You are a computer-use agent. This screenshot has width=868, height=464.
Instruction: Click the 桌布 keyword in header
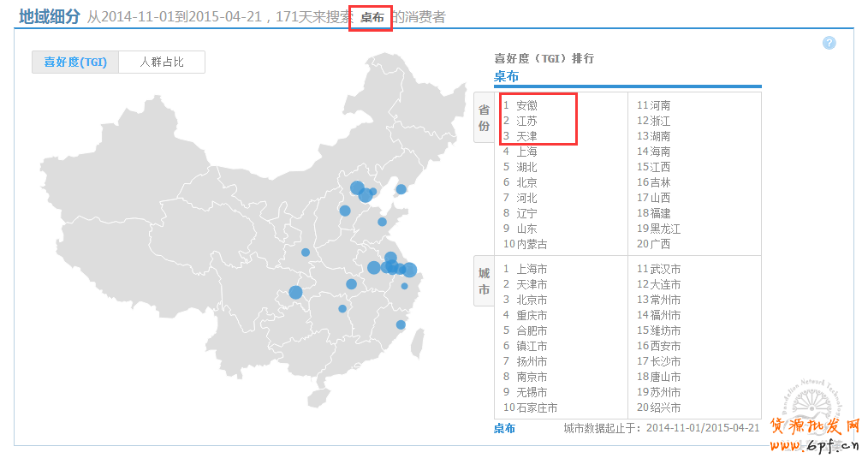pos(372,17)
